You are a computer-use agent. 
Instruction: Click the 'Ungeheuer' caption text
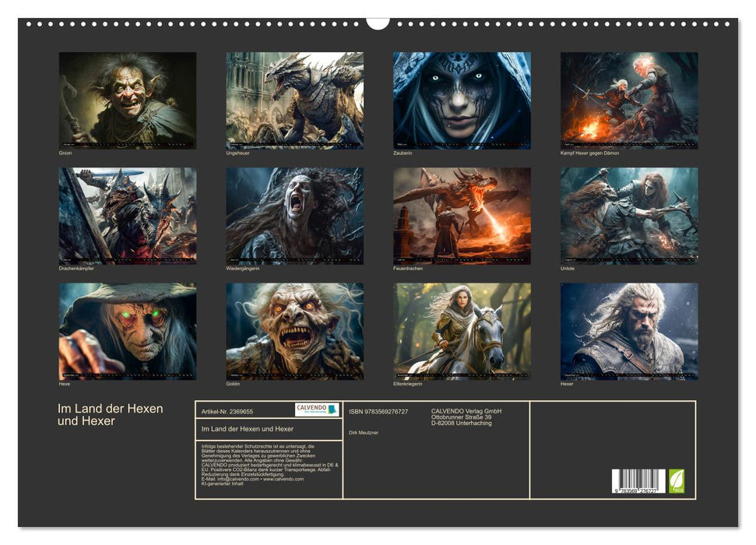coord(237,153)
